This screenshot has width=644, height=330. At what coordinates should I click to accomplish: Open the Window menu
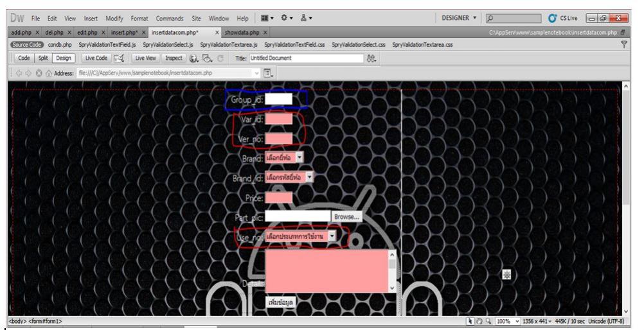coord(219,19)
